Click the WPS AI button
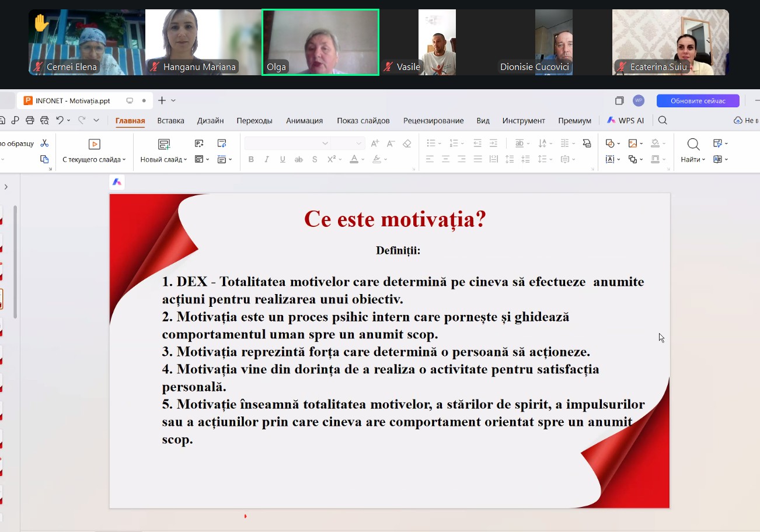Viewport: 760px width, 532px height. (x=625, y=121)
